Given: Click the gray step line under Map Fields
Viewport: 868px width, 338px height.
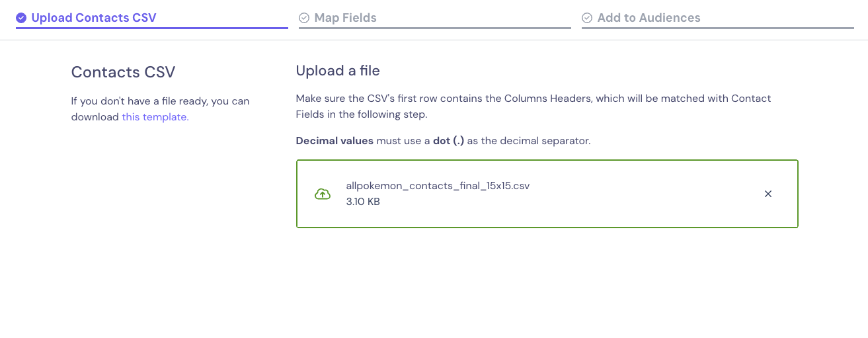Looking at the screenshot, I should click(x=435, y=28).
